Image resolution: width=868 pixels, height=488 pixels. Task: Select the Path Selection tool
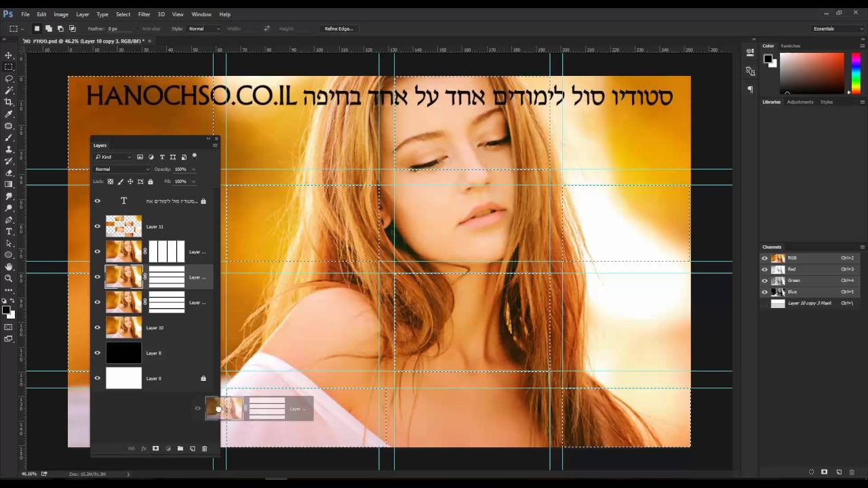coord(9,243)
